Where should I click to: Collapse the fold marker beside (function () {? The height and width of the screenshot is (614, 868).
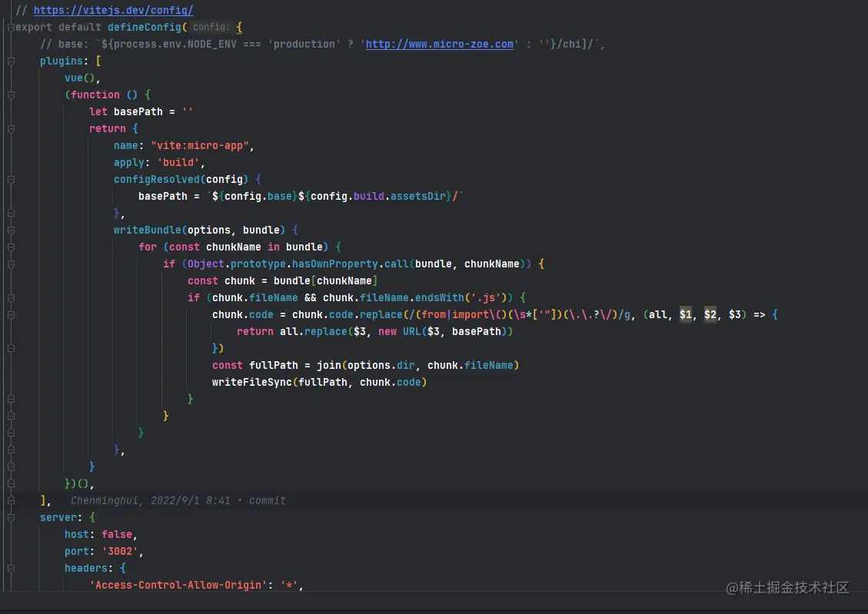[x=11, y=95]
